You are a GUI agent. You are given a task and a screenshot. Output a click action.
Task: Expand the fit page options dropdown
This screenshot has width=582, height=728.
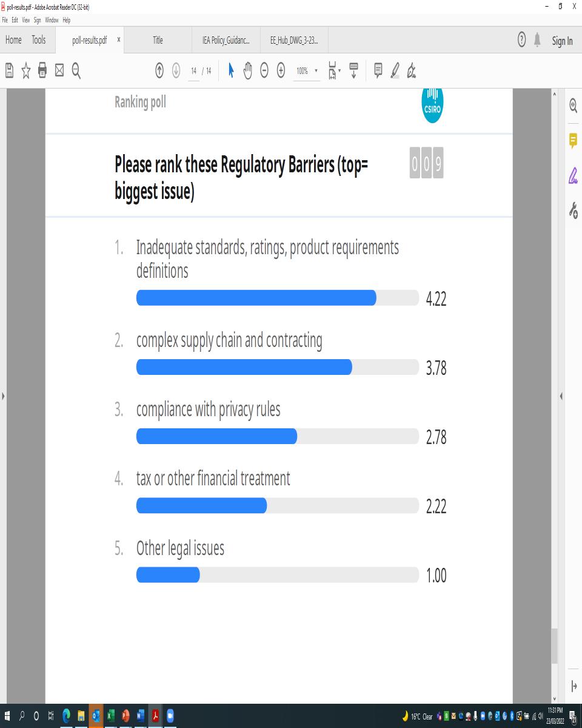(335, 71)
